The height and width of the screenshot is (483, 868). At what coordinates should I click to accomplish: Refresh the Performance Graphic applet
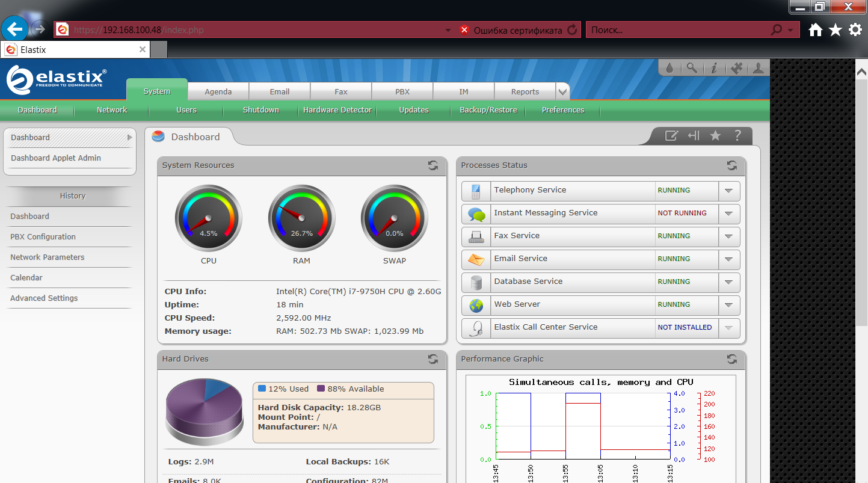tap(732, 359)
